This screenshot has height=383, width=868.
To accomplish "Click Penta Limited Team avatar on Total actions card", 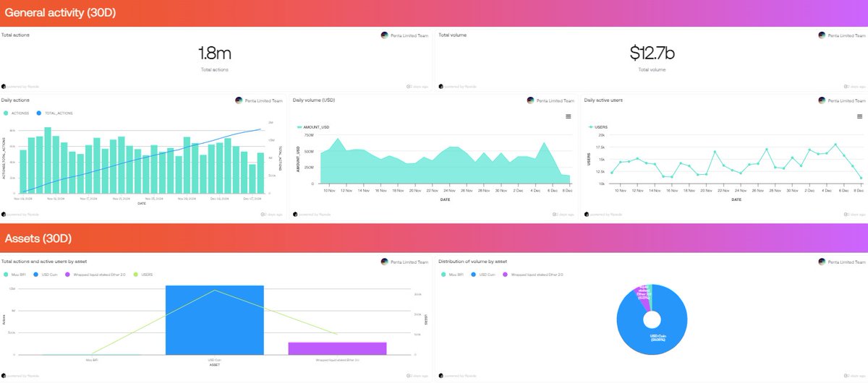I will coord(385,35).
